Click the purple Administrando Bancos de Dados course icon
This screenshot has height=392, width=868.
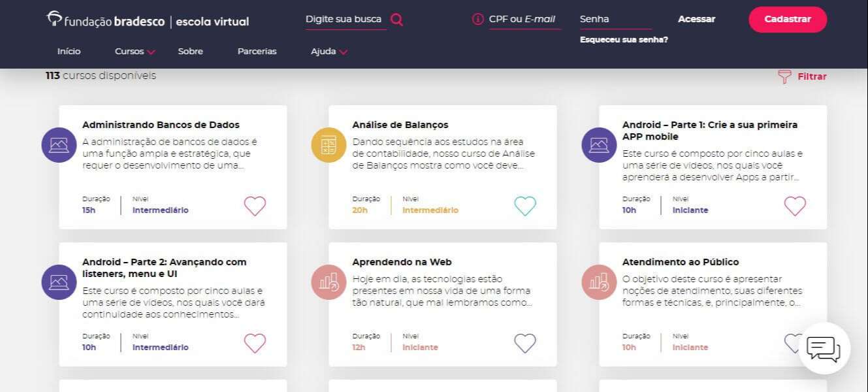pyautogui.click(x=59, y=145)
